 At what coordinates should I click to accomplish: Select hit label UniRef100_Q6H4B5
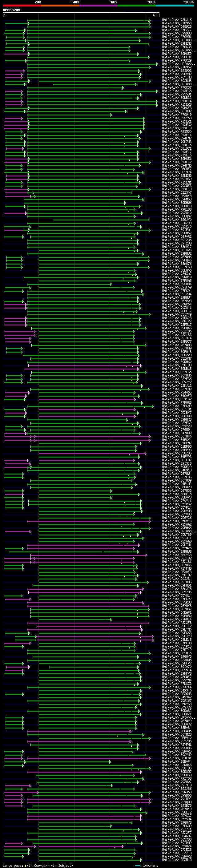tap(177, 731)
